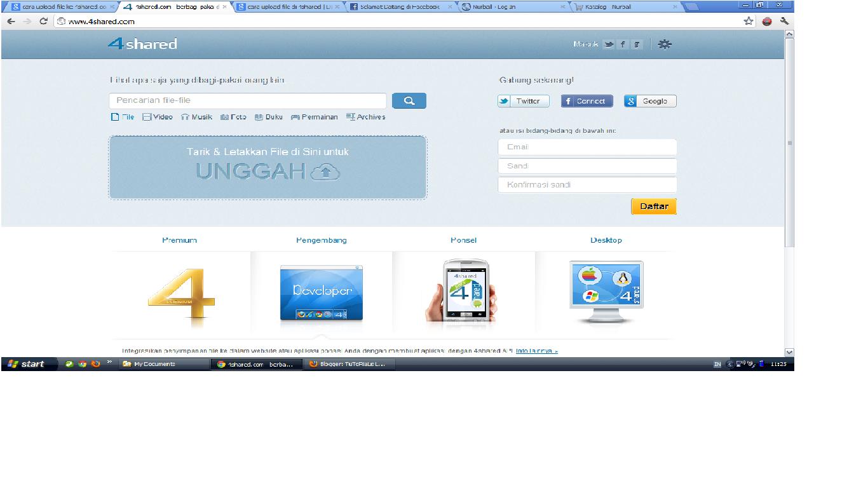Click the system tray clock

778,364
